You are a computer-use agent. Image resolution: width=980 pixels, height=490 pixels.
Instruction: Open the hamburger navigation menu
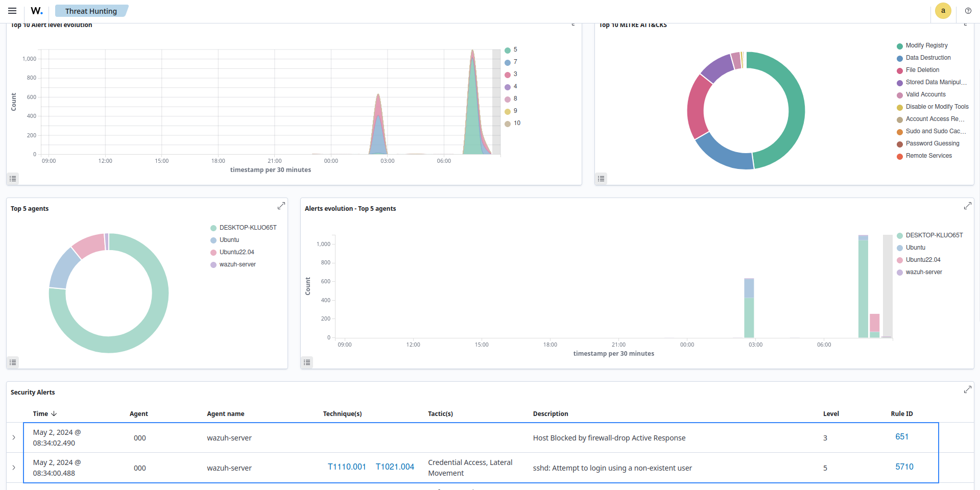click(x=12, y=11)
